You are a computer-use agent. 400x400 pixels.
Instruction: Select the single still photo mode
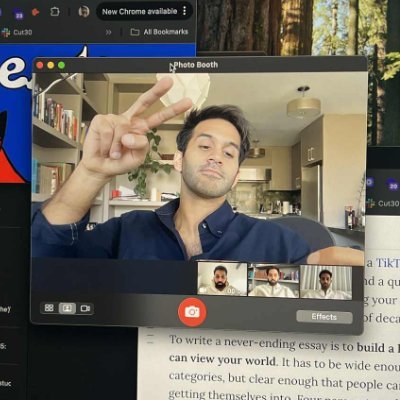[x=67, y=308]
